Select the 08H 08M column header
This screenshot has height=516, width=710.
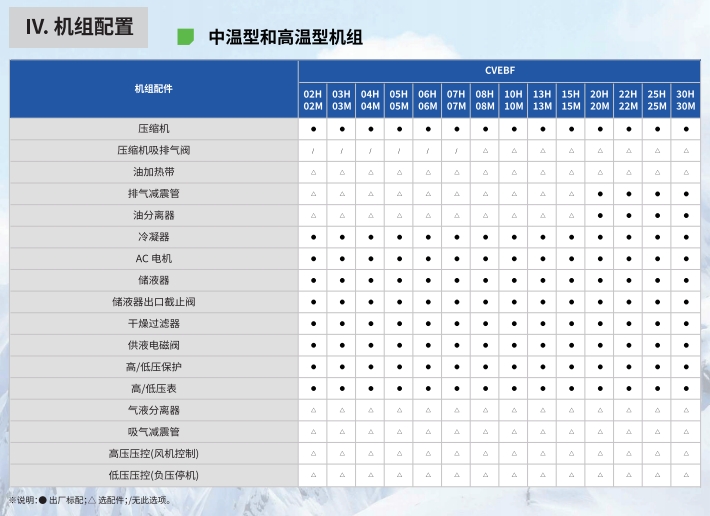click(x=485, y=100)
